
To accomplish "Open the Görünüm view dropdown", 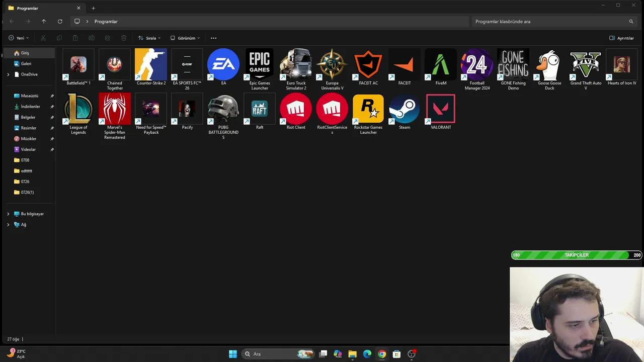I will (x=185, y=38).
